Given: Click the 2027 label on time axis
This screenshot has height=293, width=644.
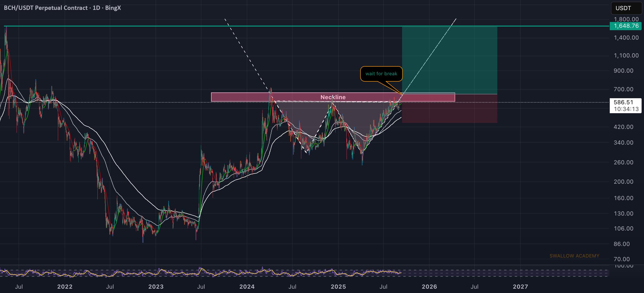Looking at the screenshot, I should click(x=520, y=286).
